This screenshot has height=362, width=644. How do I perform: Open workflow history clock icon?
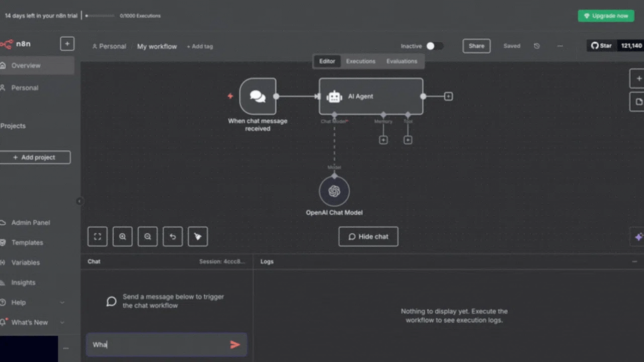(537, 46)
